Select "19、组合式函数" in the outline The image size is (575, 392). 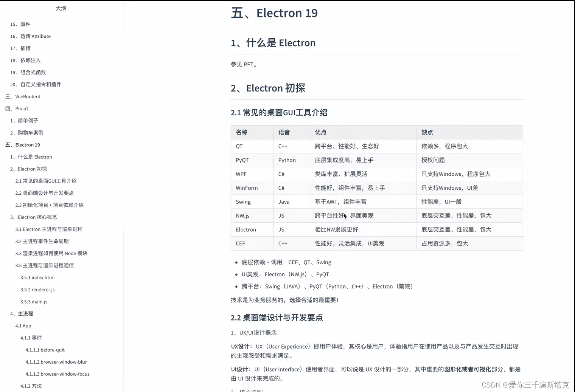click(31, 72)
